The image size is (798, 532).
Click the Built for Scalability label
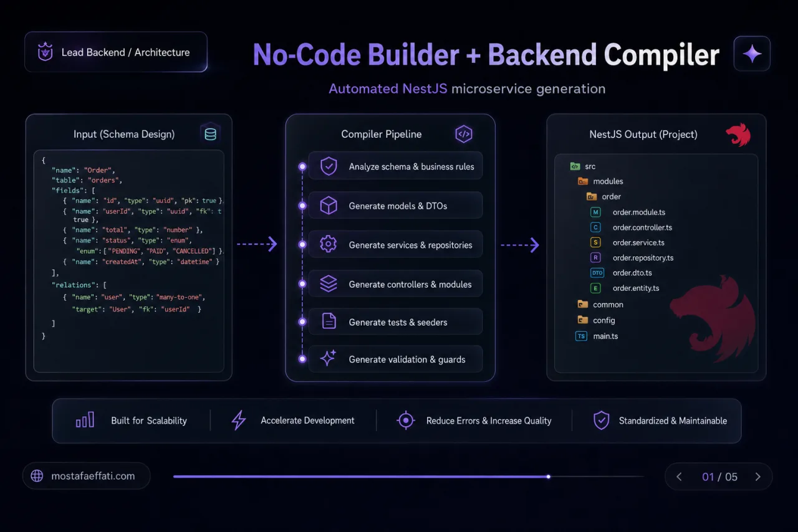[149, 420]
